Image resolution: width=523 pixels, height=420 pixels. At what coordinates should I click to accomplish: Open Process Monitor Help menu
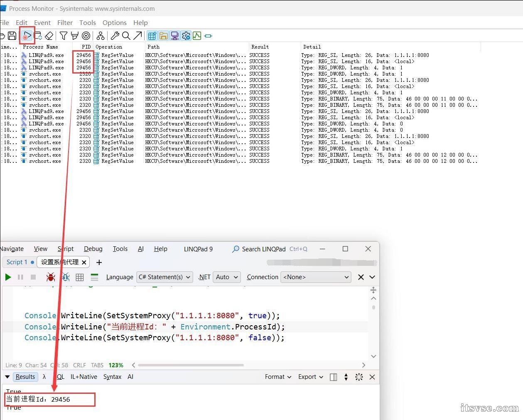click(x=140, y=22)
